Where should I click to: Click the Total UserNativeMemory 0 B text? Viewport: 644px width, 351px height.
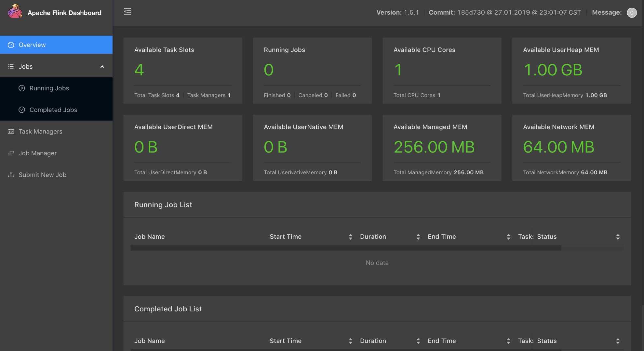pyautogui.click(x=301, y=172)
